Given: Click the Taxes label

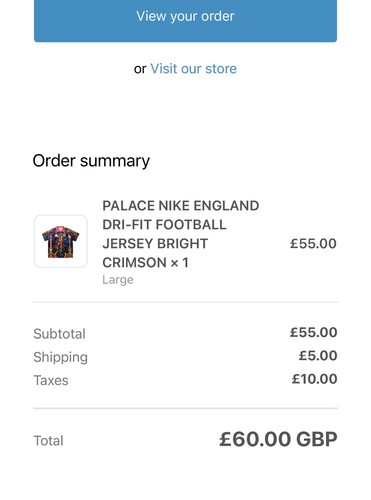Looking at the screenshot, I should tap(51, 380).
